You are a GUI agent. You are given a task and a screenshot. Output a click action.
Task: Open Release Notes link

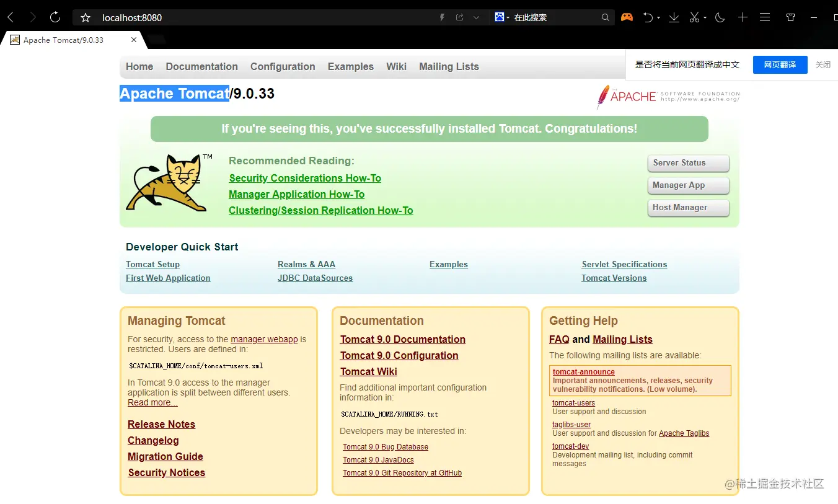161,424
